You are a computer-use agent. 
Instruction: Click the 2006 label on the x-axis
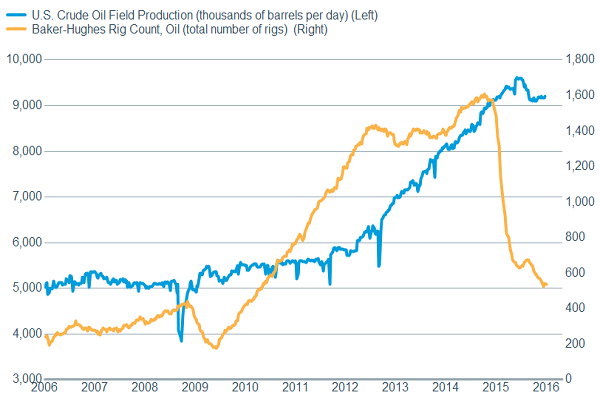(44, 387)
